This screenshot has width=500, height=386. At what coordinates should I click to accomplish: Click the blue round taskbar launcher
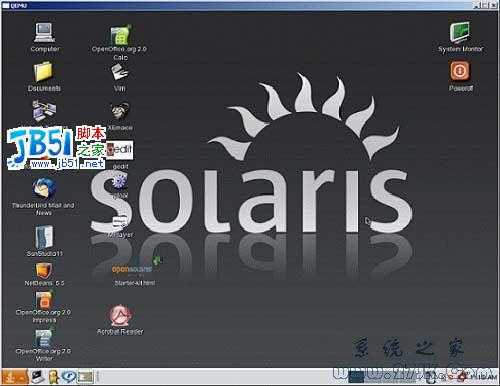pyautogui.click(x=69, y=377)
